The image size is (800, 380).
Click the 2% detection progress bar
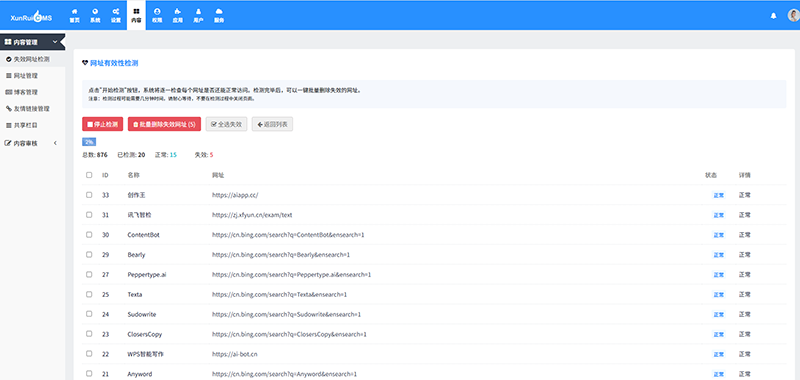(89, 142)
